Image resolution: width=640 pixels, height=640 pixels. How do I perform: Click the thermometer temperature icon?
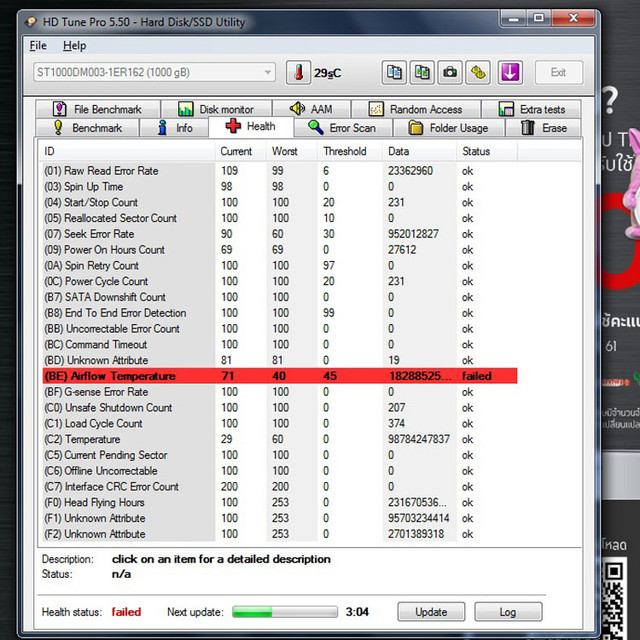[x=298, y=73]
